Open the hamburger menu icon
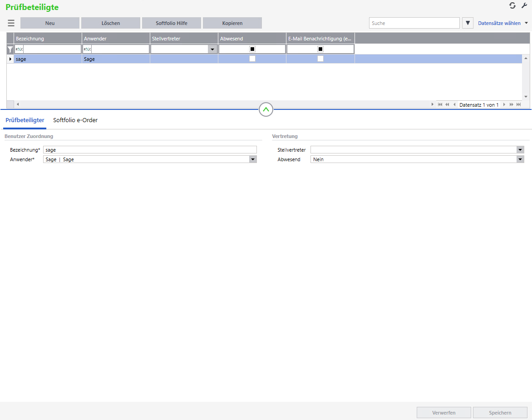 11,23
